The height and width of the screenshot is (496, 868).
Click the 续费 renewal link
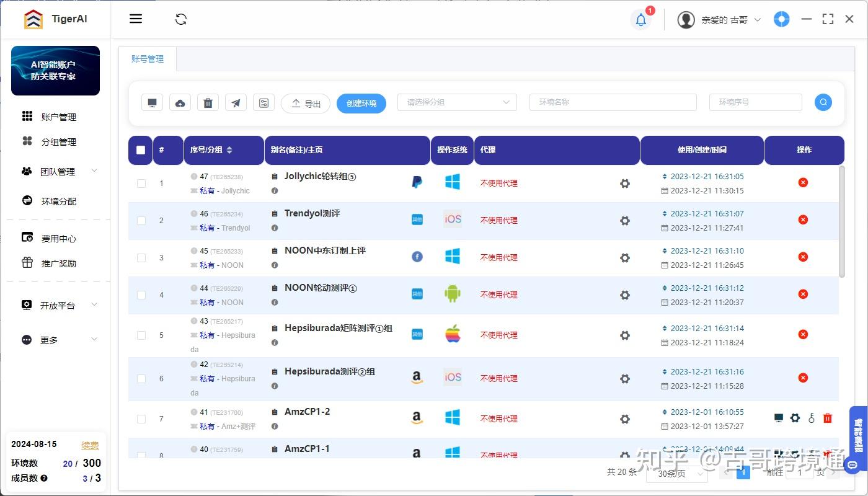pos(89,445)
